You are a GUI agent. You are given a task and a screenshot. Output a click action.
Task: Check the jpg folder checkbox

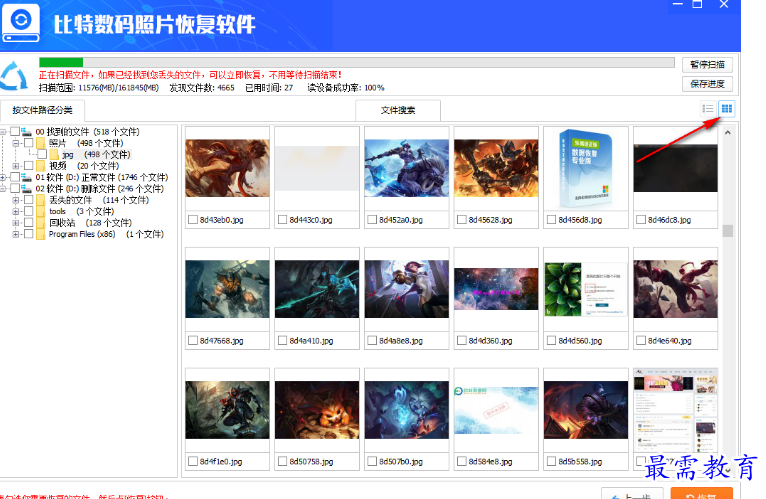pos(43,154)
